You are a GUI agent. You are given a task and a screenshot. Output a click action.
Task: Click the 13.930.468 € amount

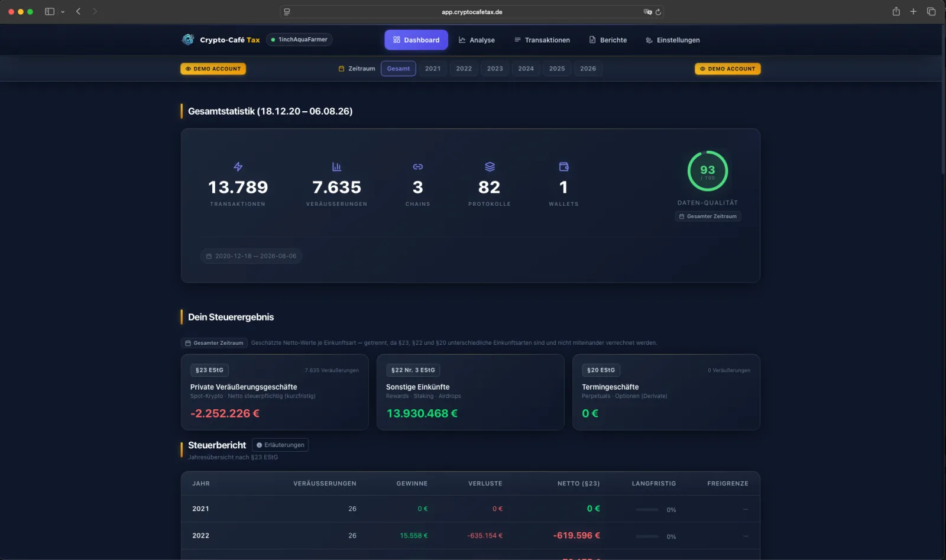click(x=422, y=413)
